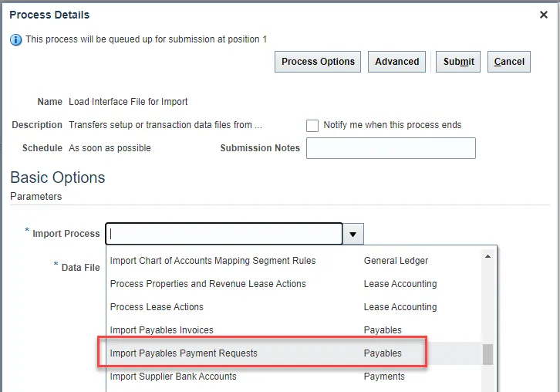Enable Notify me when this process ends

(x=312, y=126)
